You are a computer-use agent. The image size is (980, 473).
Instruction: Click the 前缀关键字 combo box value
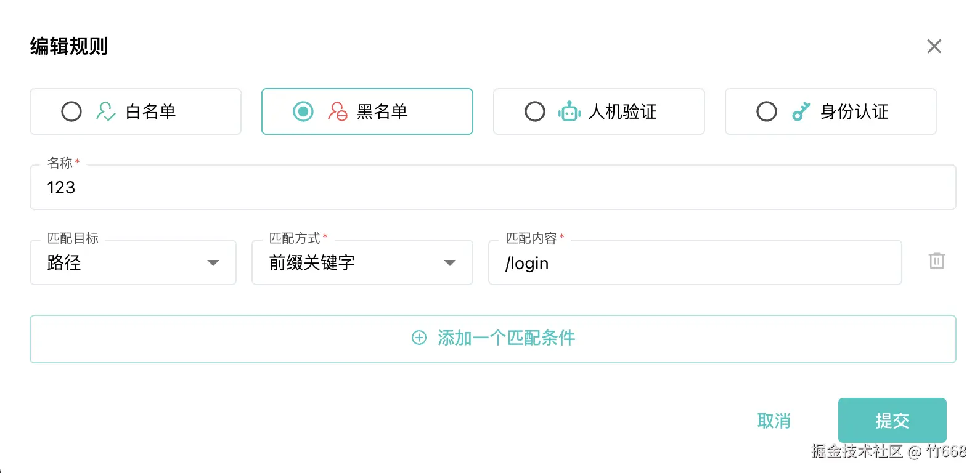coord(345,263)
